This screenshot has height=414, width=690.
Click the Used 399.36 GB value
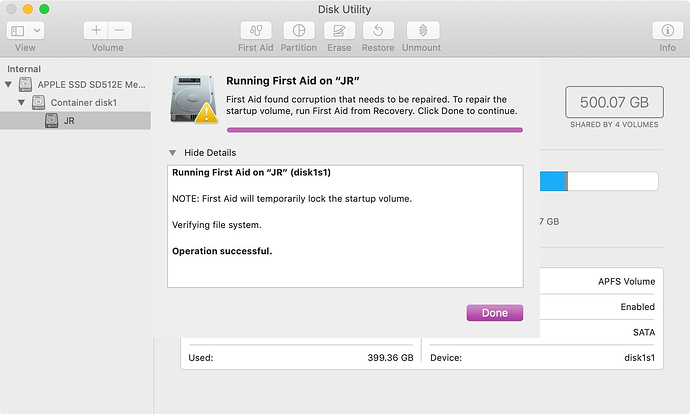point(390,358)
